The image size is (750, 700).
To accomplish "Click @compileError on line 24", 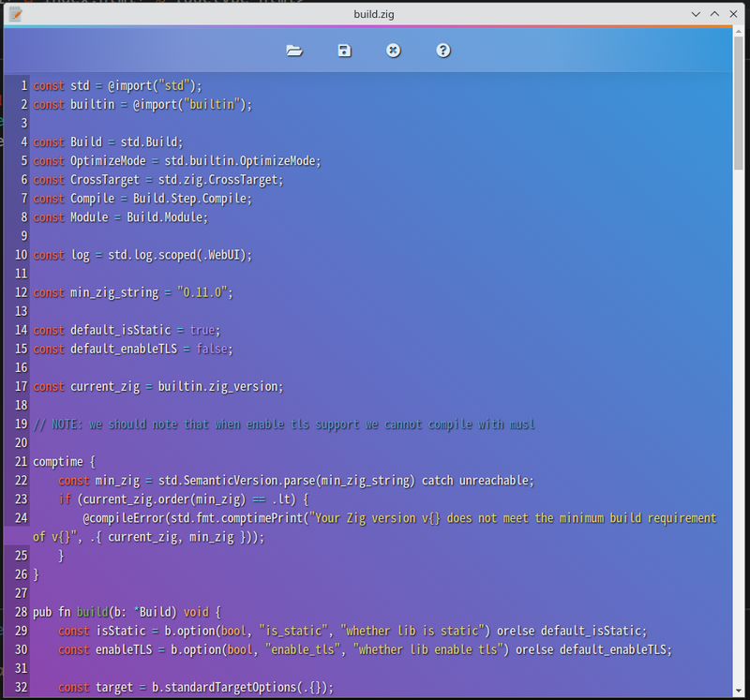I will (127, 518).
